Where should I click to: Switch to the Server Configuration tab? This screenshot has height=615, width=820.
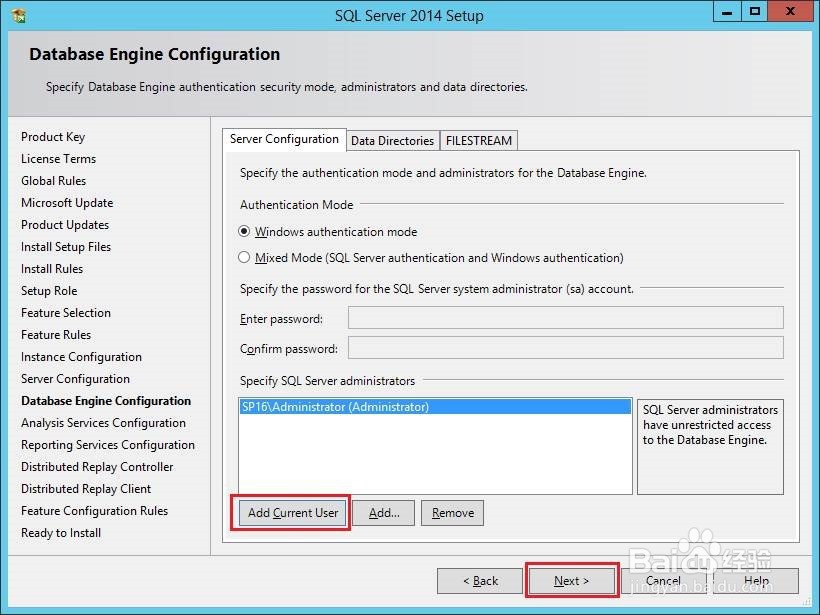point(284,139)
